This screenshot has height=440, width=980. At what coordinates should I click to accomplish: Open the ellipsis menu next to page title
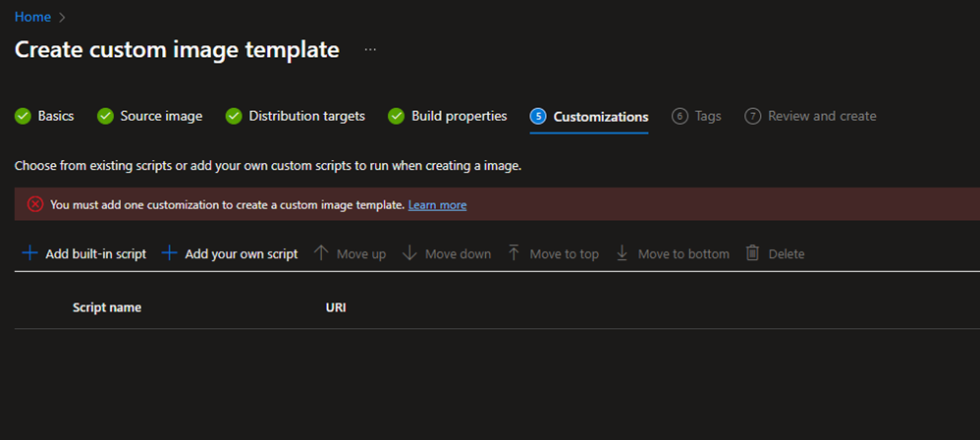coord(370,49)
